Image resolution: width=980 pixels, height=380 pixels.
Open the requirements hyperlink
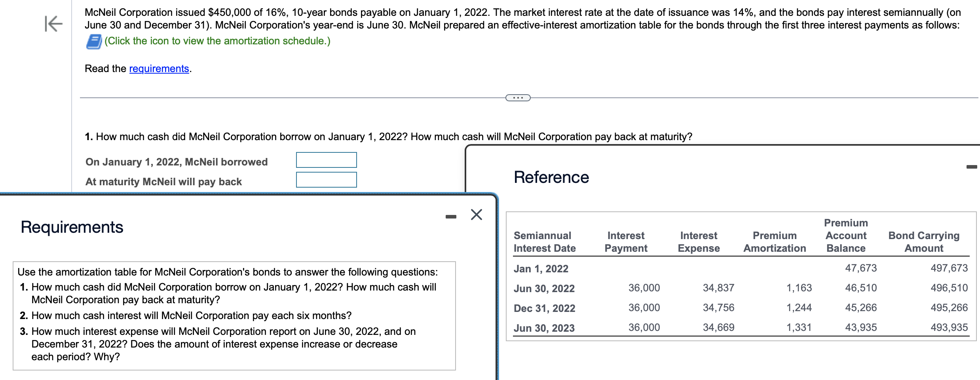coord(158,68)
